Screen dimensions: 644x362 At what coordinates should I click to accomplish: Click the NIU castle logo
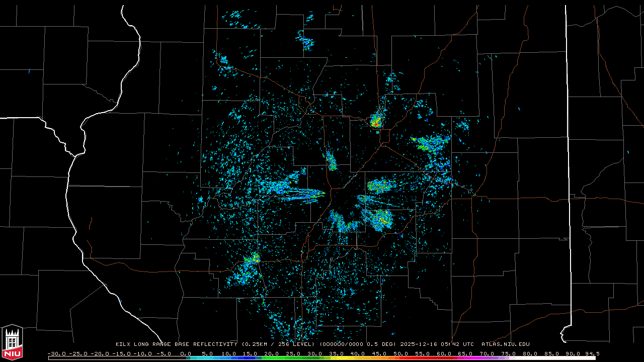point(12,342)
